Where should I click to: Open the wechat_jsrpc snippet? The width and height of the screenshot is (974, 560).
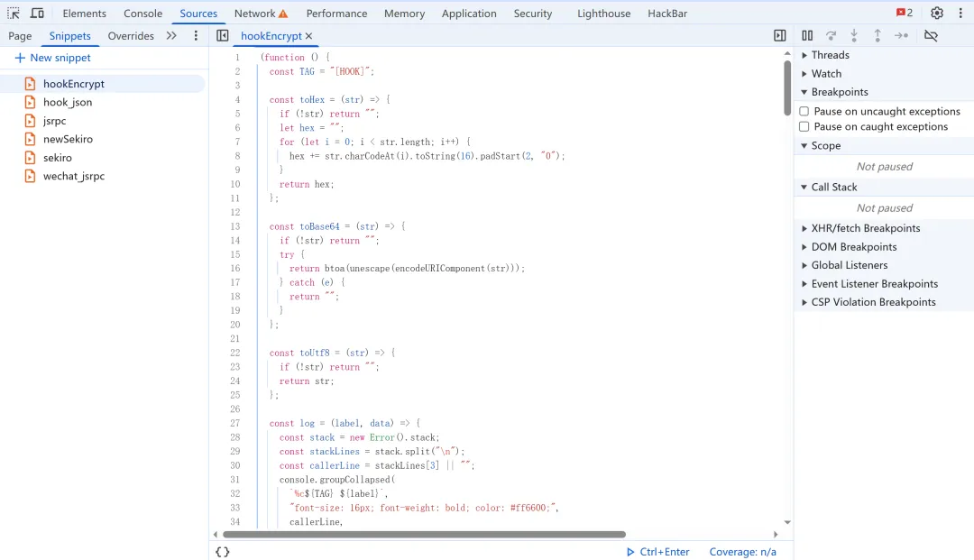click(74, 176)
